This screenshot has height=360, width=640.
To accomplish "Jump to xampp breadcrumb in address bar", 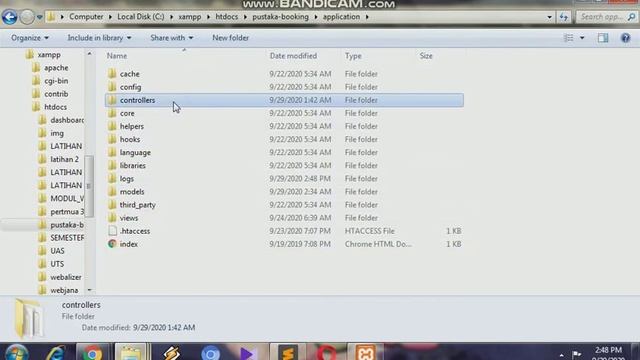I will 190,17.
